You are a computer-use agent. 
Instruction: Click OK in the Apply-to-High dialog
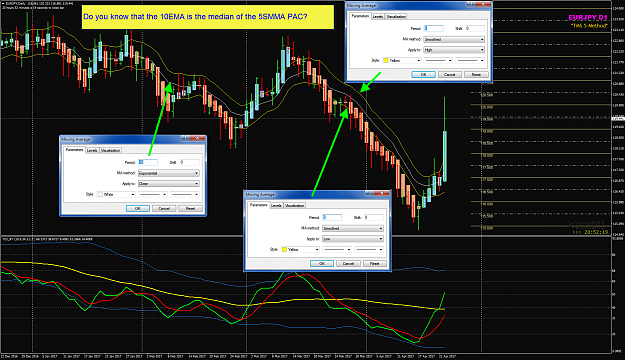pos(423,75)
